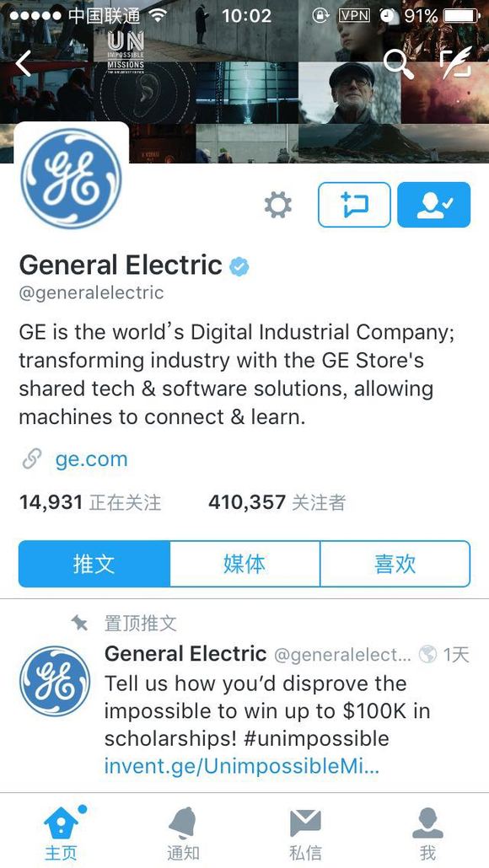Toggle the following status button

[433, 205]
